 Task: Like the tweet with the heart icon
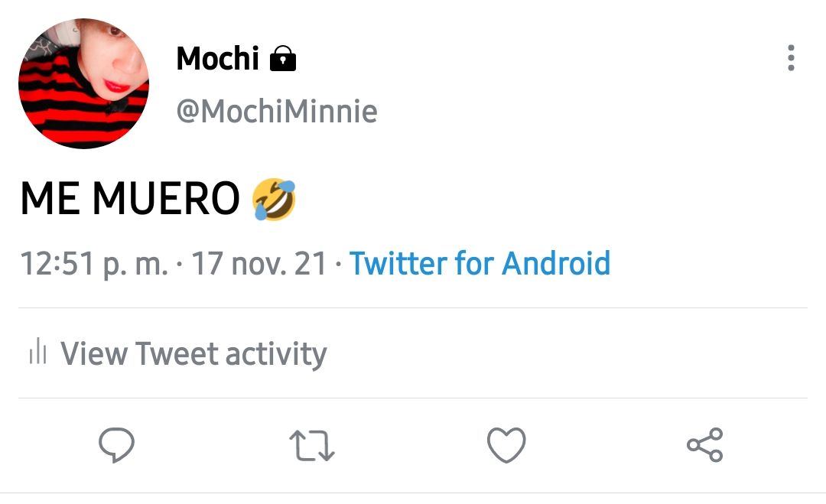506,445
